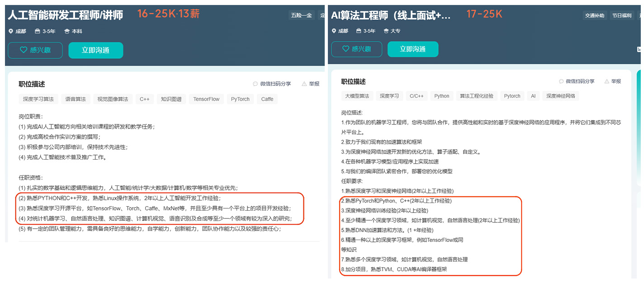Click the 五险一金 benefit tag
Viewport: 644px width, 288px height.
click(x=302, y=15)
